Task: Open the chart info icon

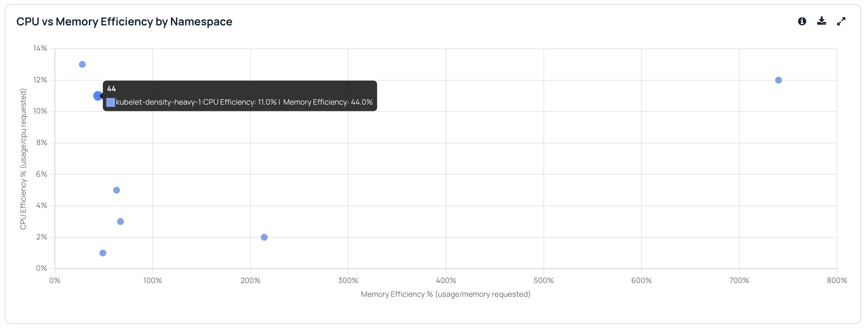Action: (802, 21)
